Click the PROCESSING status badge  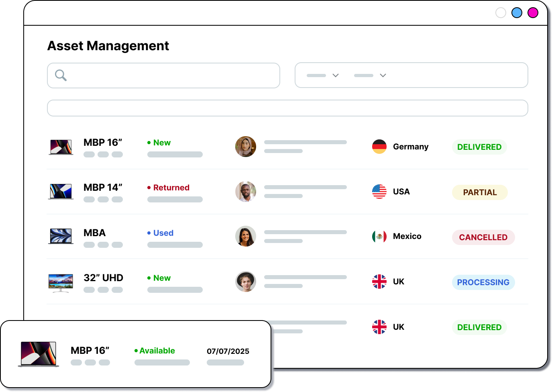coord(483,282)
